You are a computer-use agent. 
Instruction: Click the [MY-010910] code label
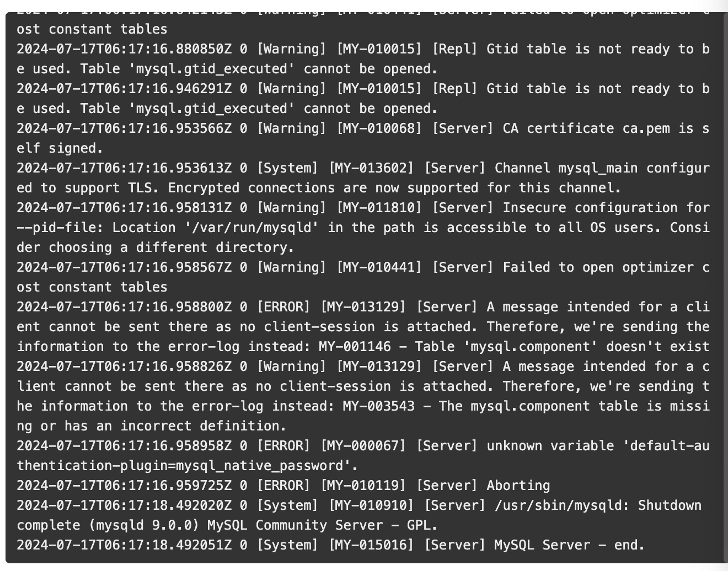pos(371,505)
